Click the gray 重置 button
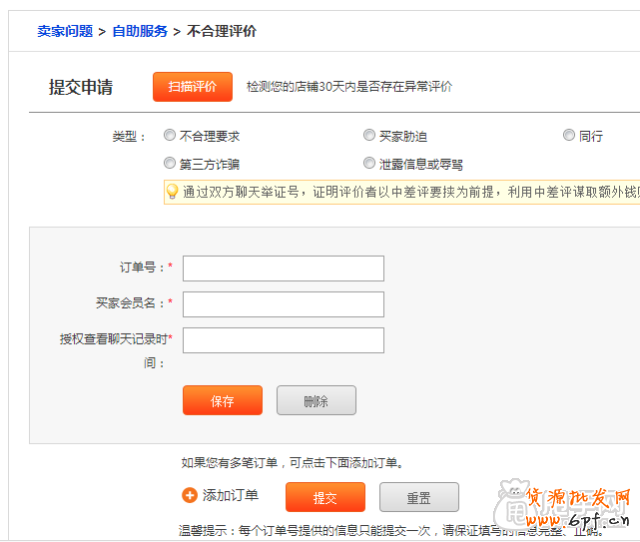 419,497
